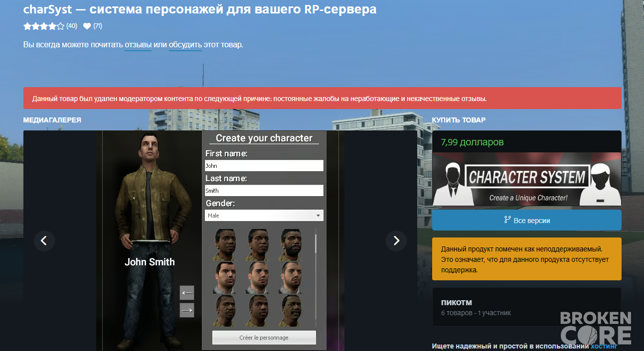Viewport: 644px width, 351px height.
Task: Advance to next media gallery image
Action: point(396,241)
